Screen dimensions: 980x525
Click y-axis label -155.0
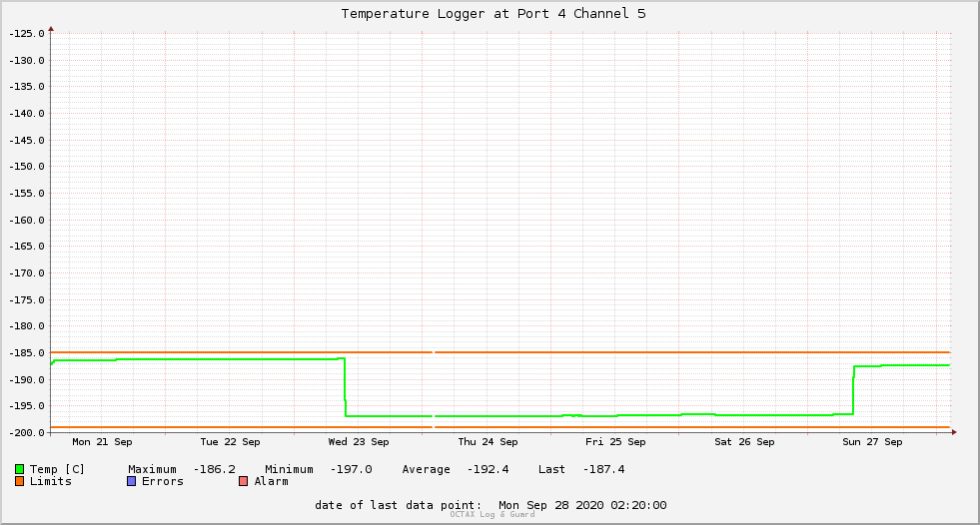pos(27,194)
